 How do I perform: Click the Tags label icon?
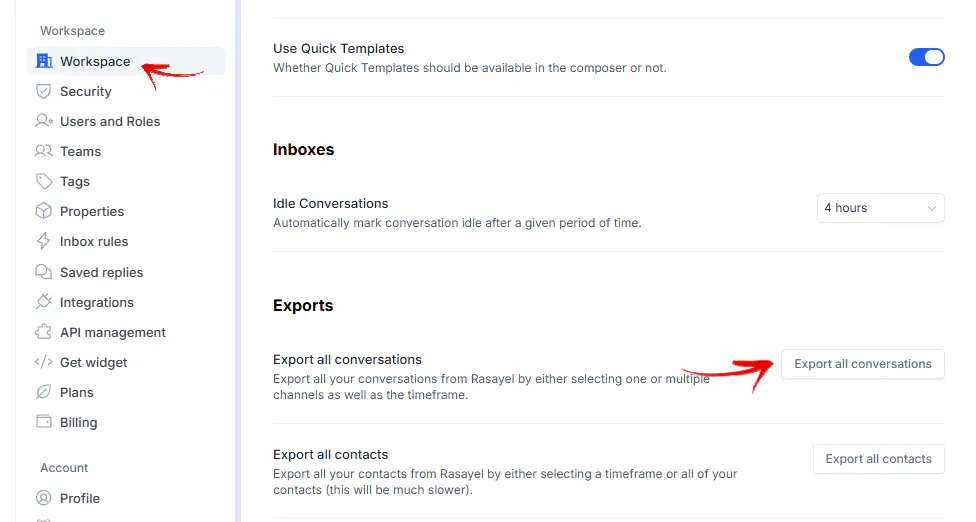[x=44, y=181]
